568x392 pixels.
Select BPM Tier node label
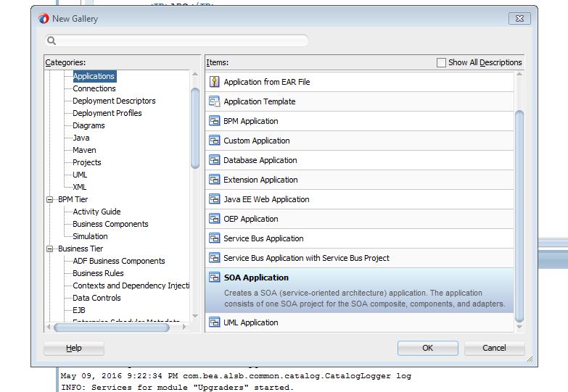(x=73, y=199)
